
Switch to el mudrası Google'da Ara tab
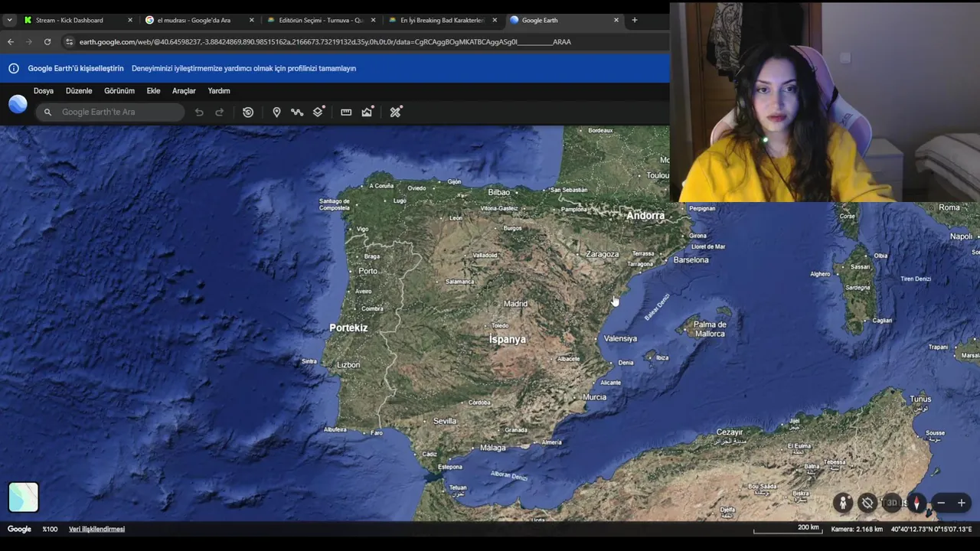click(x=199, y=20)
